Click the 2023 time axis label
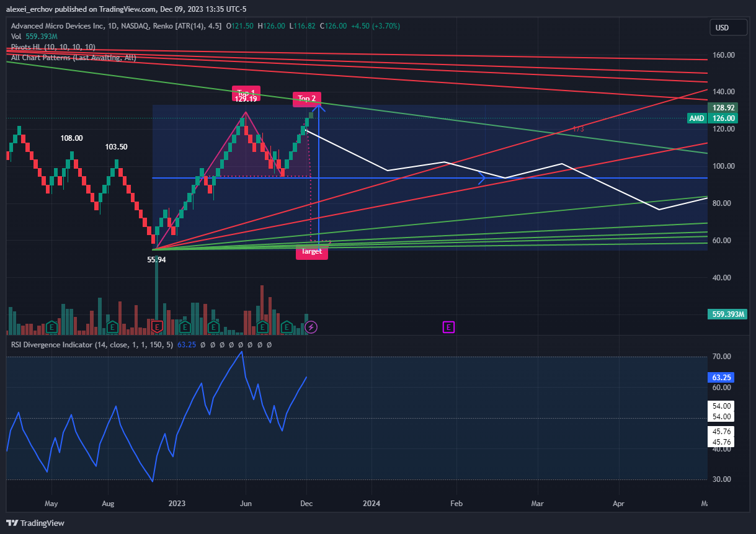The width and height of the screenshot is (756, 534). pos(177,504)
